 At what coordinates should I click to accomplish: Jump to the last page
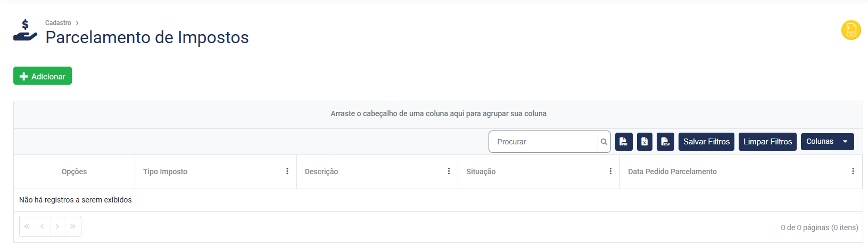click(73, 226)
